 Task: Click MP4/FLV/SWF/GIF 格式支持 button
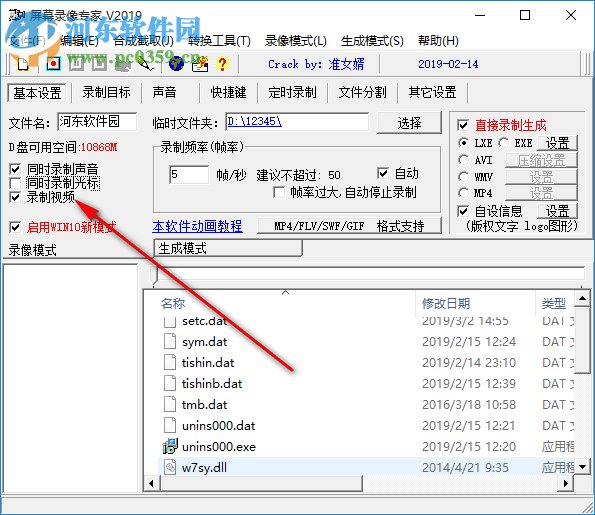click(349, 226)
